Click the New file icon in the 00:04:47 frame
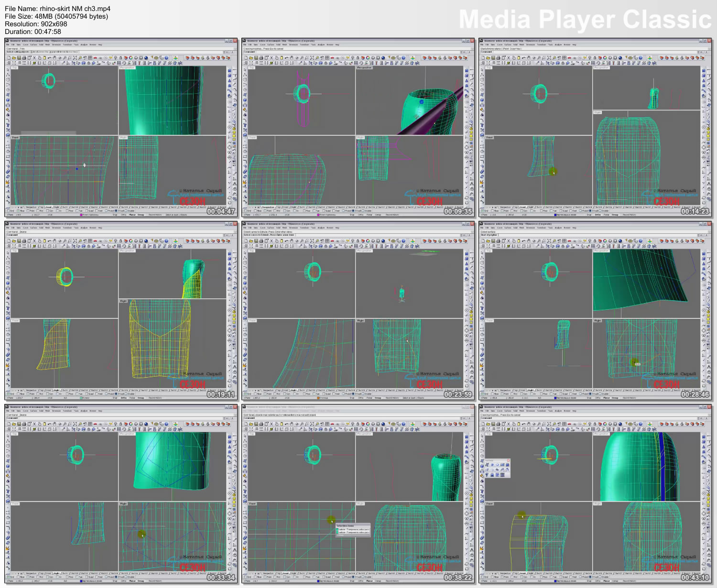The image size is (717, 588). pos(9,58)
